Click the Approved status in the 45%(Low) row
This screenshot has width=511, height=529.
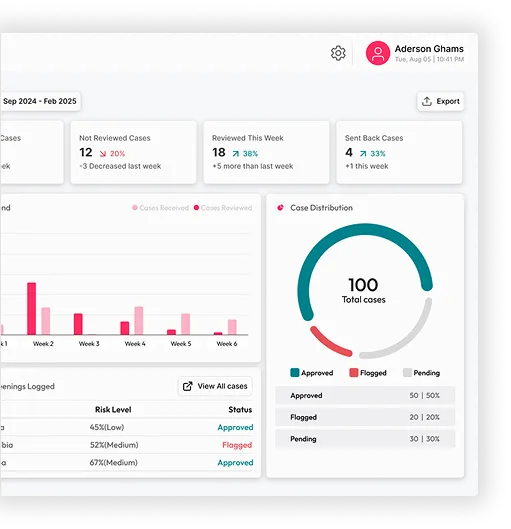point(235,427)
